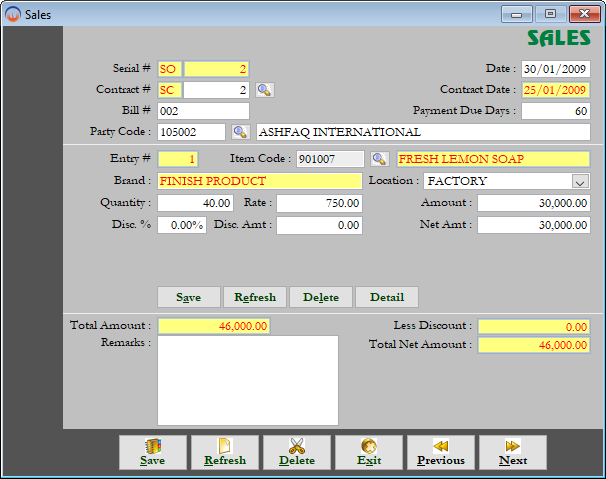This screenshot has width=606, height=479.
Task: Open party code search magnifier icon
Action: pos(241,132)
